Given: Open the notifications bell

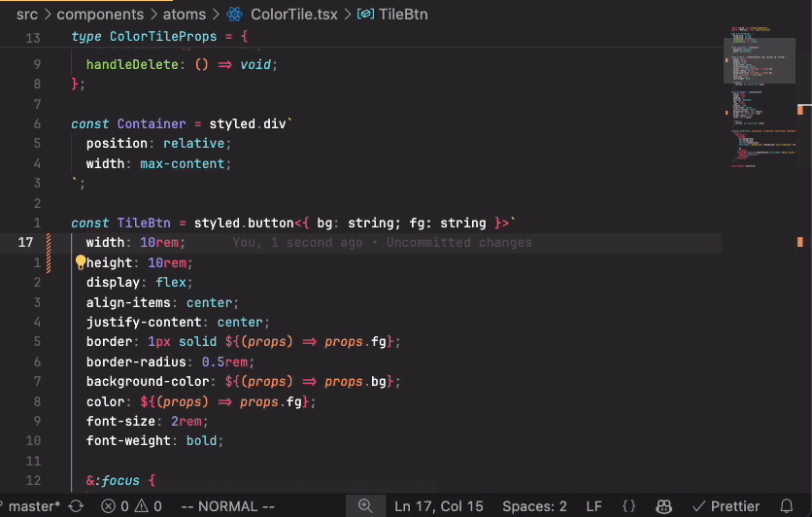Looking at the screenshot, I should pos(788,505).
